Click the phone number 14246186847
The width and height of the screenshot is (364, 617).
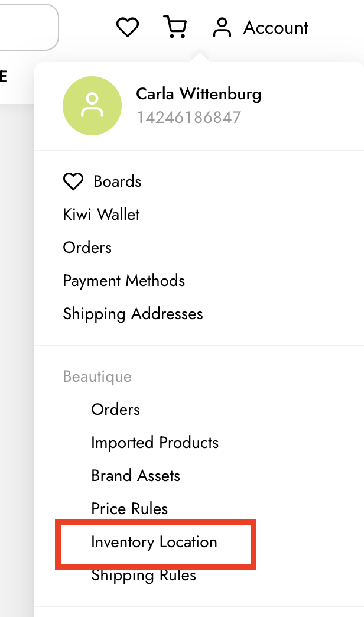[x=188, y=118]
